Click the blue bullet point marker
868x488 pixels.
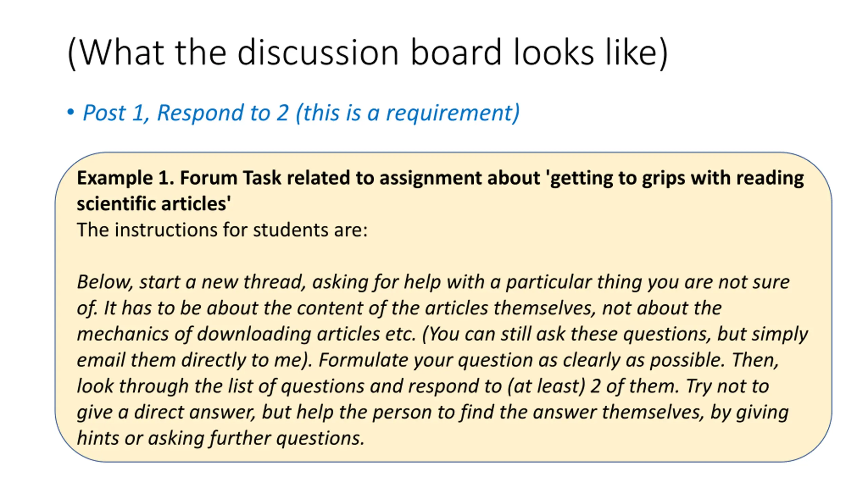pos(71,112)
